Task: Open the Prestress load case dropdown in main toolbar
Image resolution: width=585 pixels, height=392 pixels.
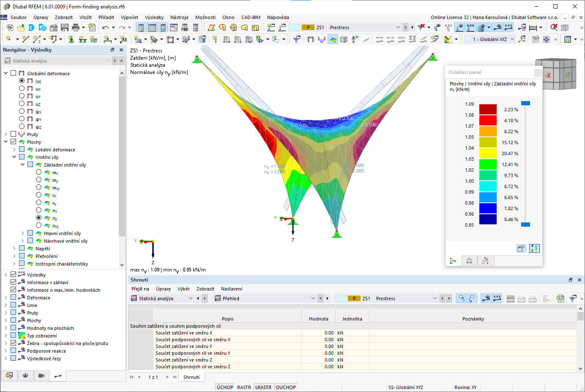Action: pos(398,27)
